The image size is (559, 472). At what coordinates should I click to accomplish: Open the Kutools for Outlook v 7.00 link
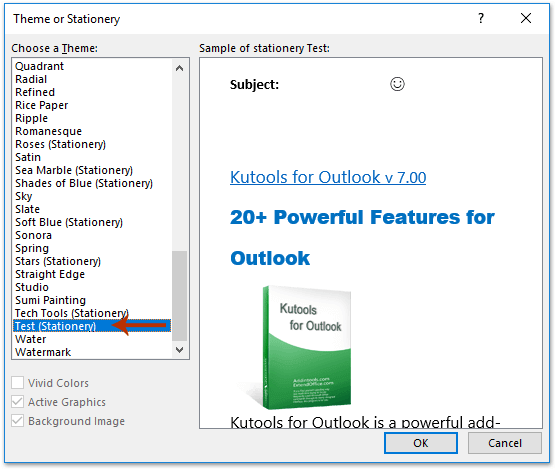[x=328, y=177]
